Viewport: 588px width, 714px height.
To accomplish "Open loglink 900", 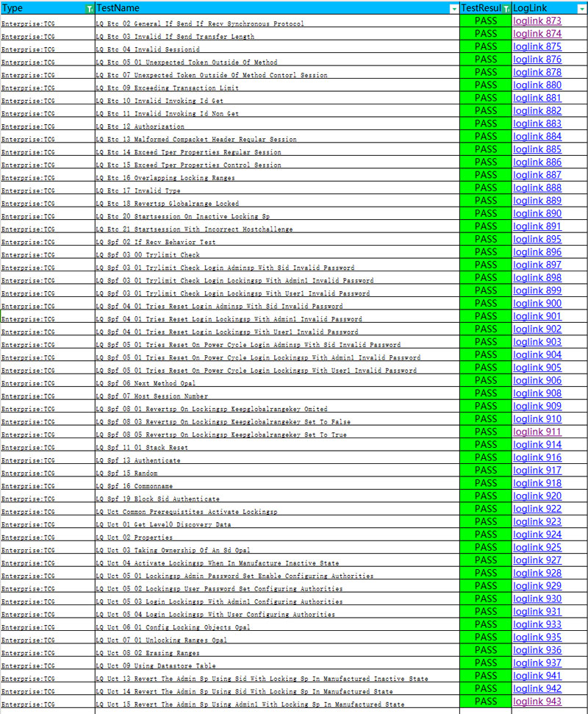I will 537,303.
